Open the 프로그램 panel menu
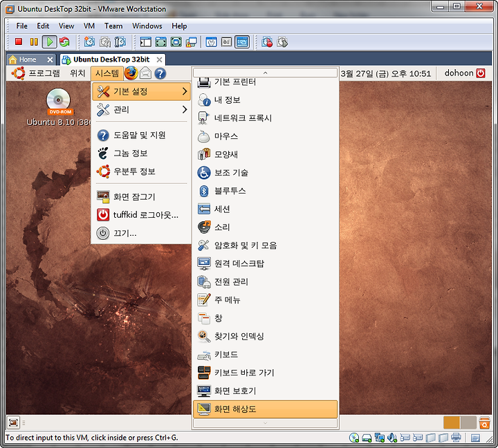Viewport: 498px width, 448px height. [x=44, y=73]
